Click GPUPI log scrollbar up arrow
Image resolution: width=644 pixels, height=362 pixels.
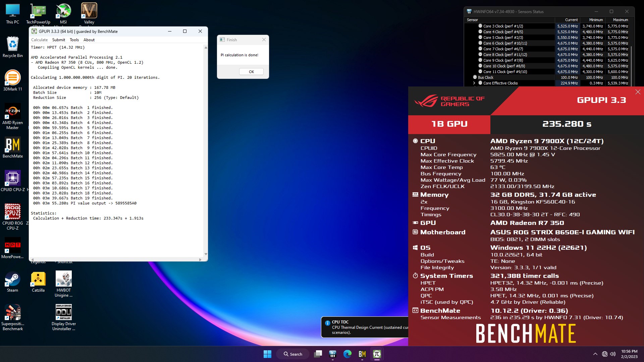point(206,48)
